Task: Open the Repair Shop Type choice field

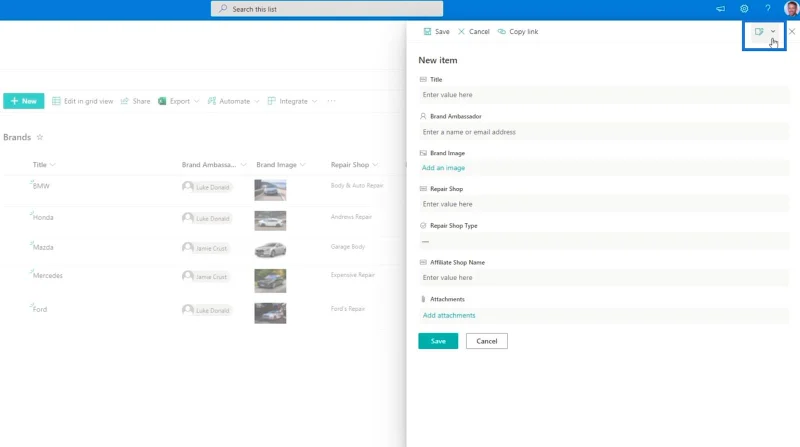Action: click(x=604, y=241)
